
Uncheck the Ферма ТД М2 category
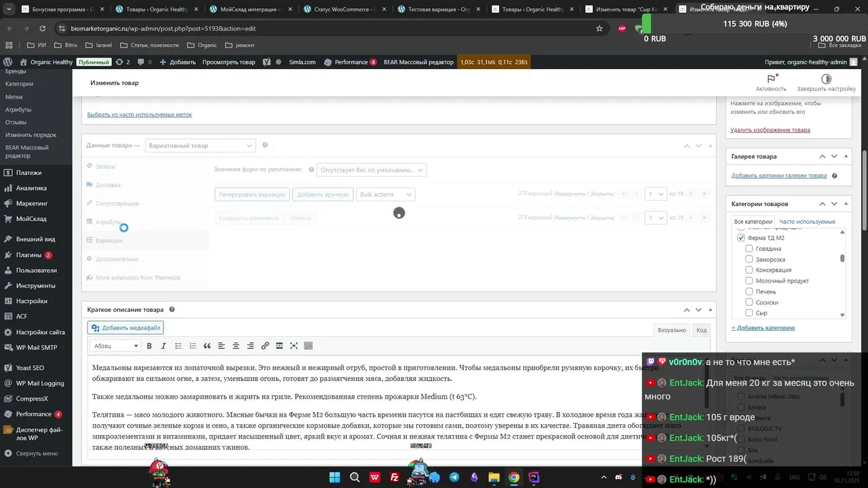[x=741, y=238]
